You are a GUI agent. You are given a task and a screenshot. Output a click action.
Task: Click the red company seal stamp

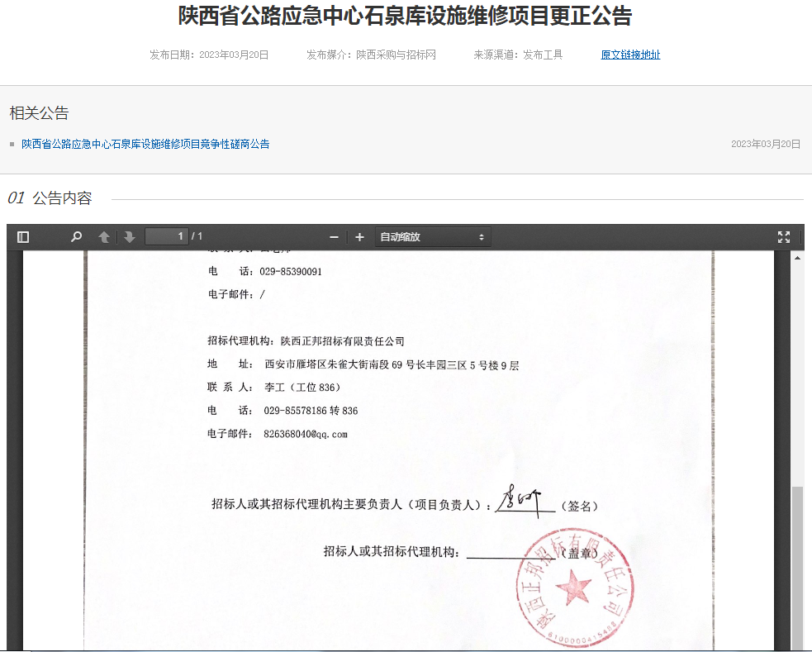tap(574, 591)
